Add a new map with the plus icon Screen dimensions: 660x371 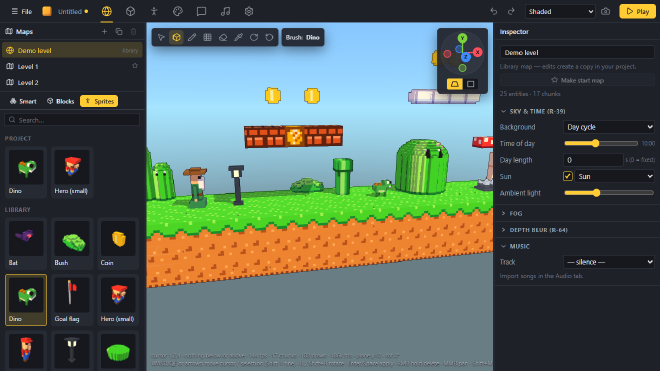pos(104,32)
